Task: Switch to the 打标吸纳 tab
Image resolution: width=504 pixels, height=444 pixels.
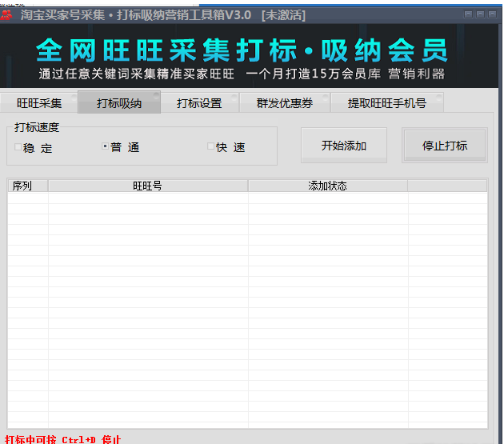Action: [119, 102]
